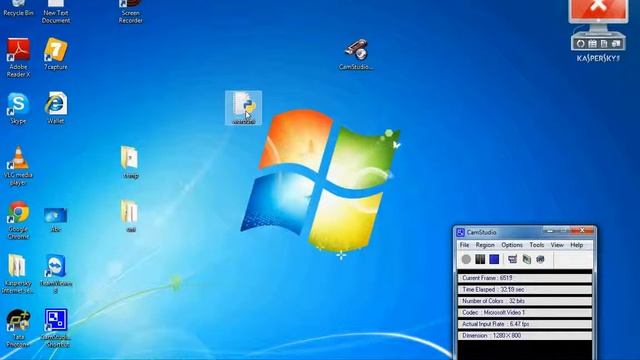Image resolution: width=640 pixels, height=360 pixels.
Task: Click the screen annotations icon in CamStudio toolbar
Action: point(527,259)
